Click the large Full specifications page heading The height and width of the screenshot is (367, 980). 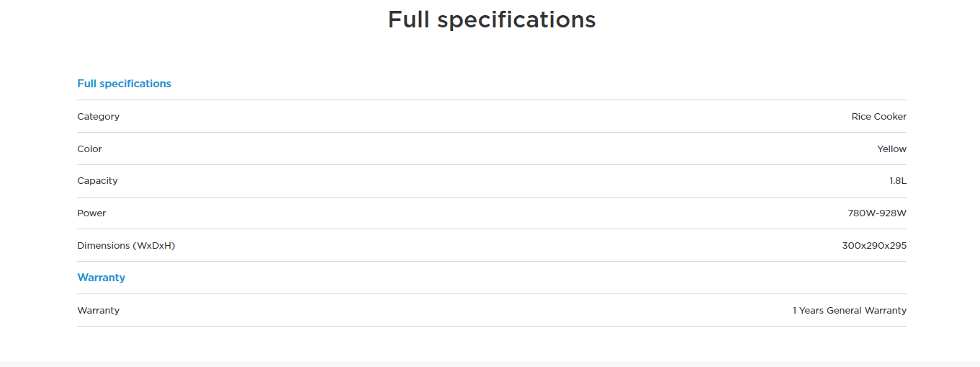pos(491,19)
